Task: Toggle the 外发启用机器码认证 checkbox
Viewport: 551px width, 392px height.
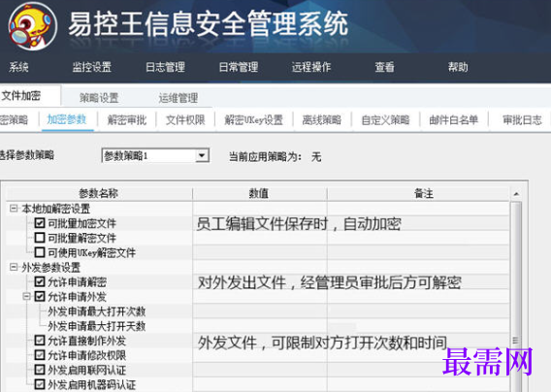Action: point(40,384)
